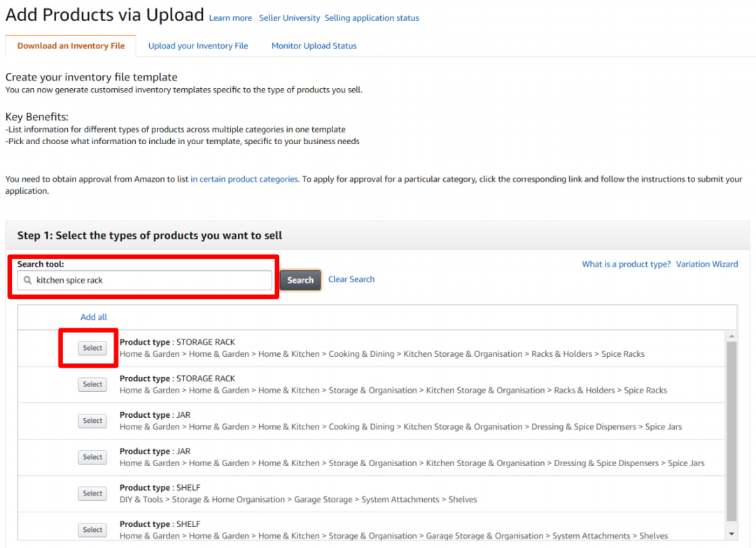Open the Learn more link

tap(230, 18)
